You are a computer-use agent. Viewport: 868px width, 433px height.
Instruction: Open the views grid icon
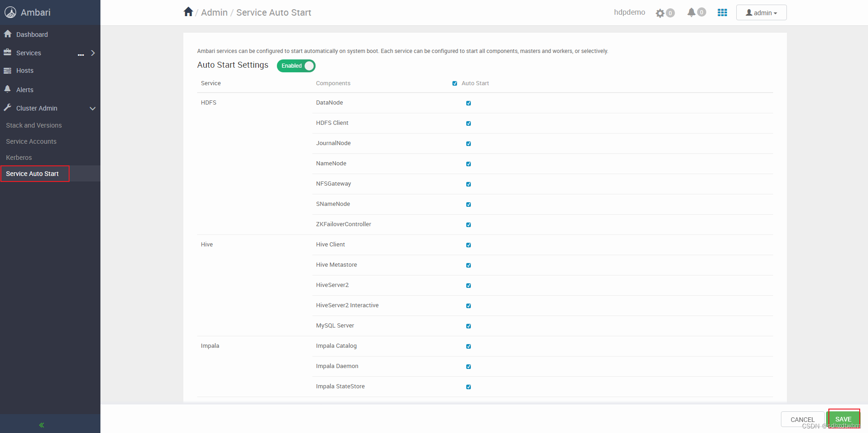(722, 12)
